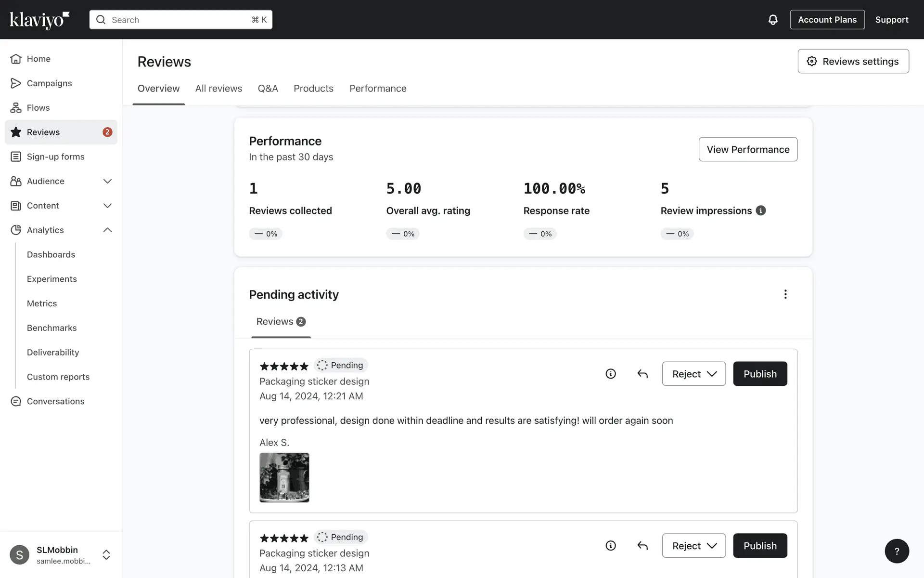
Task: Open Reviews settings gear button
Action: coord(853,61)
